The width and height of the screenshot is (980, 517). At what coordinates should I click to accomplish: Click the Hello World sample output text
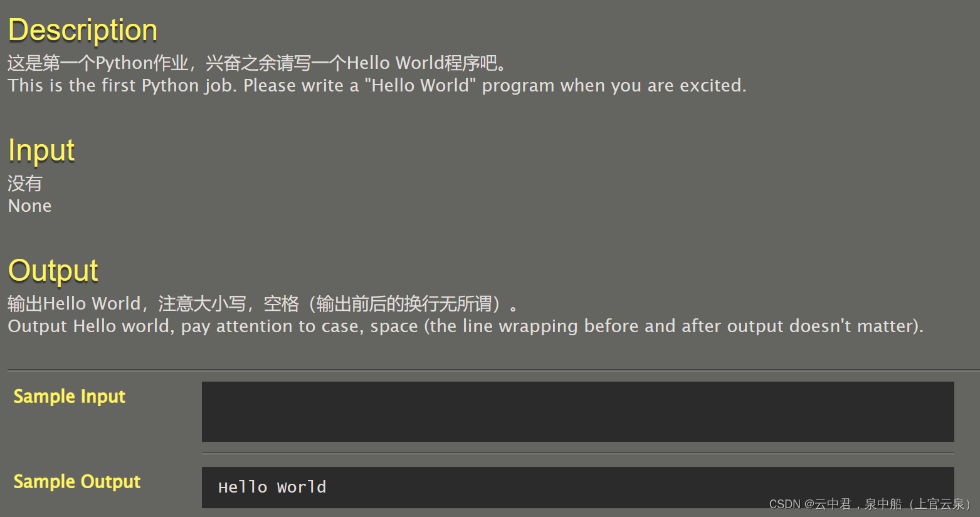tap(272, 487)
